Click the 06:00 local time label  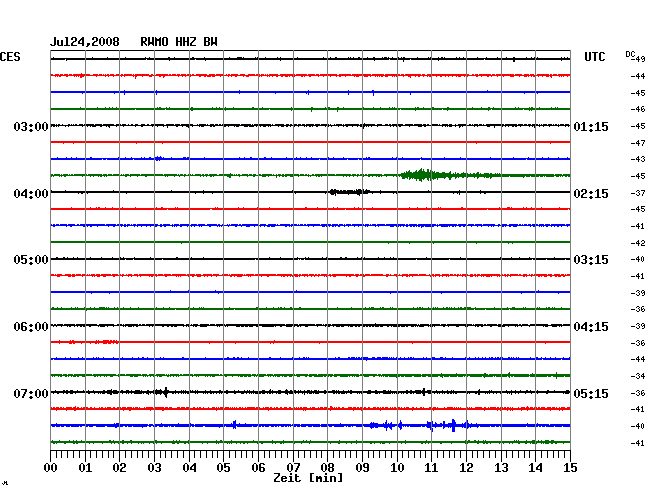tap(31, 327)
